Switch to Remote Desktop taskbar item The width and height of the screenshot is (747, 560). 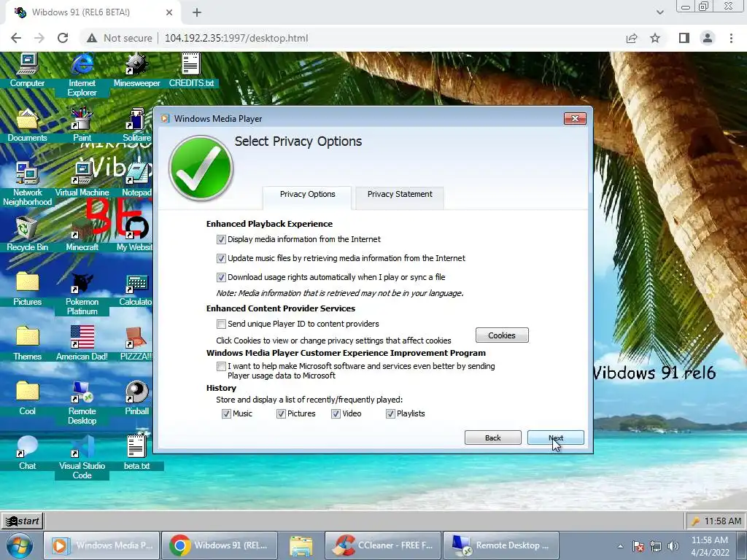[500, 545]
